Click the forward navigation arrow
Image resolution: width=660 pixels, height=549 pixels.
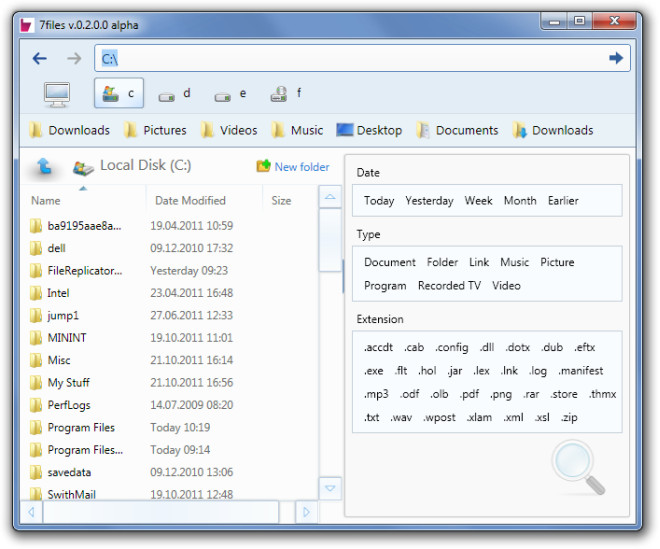point(75,58)
